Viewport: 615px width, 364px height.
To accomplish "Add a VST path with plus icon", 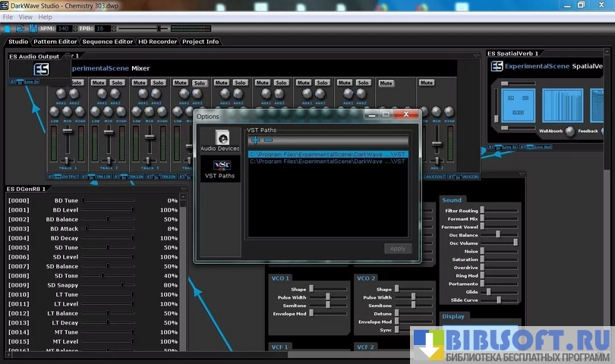I will tap(255, 140).
